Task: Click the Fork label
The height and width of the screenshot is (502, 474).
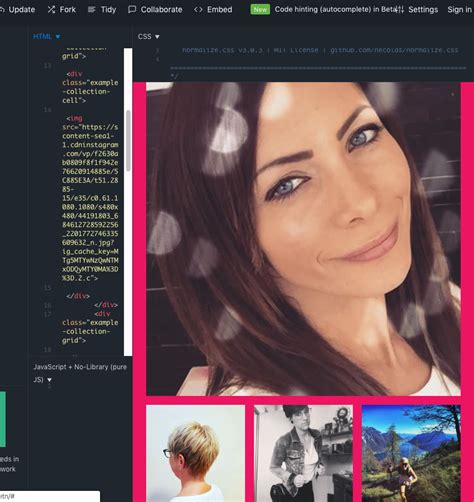Action: (x=68, y=10)
